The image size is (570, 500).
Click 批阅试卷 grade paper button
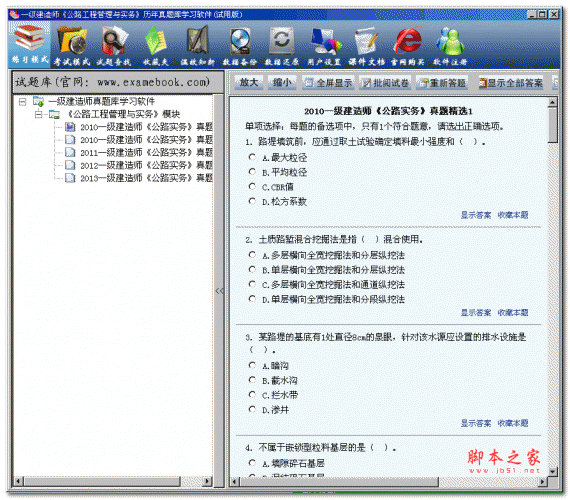(386, 83)
